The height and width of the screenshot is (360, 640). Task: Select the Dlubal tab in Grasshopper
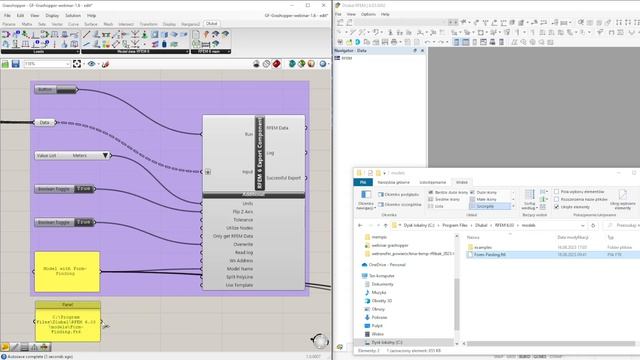coord(211,24)
